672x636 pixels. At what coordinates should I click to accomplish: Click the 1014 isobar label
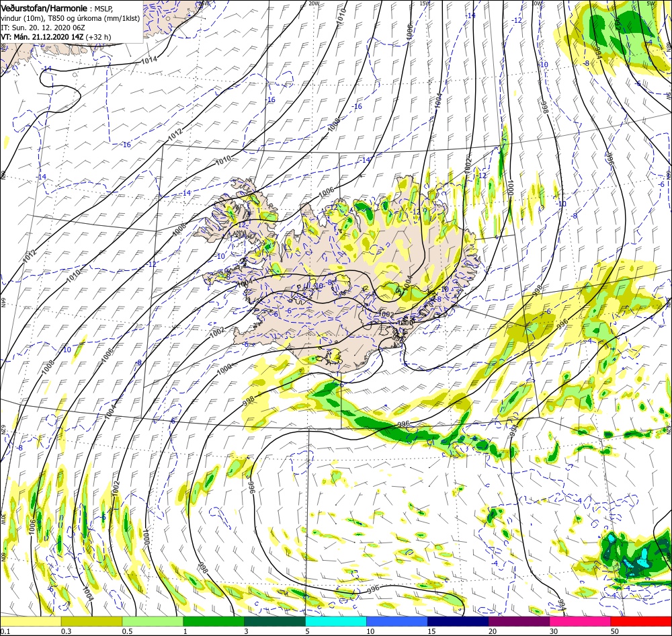(x=149, y=60)
